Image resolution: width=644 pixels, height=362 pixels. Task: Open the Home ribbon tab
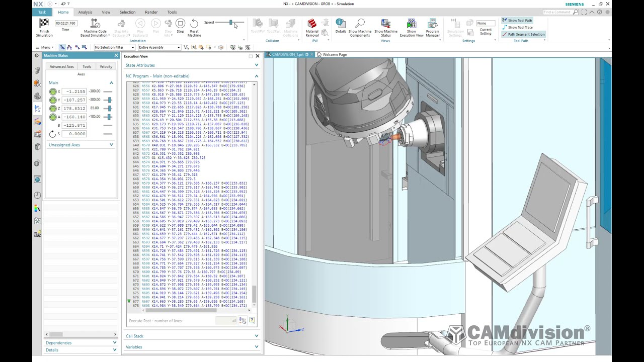click(x=63, y=12)
